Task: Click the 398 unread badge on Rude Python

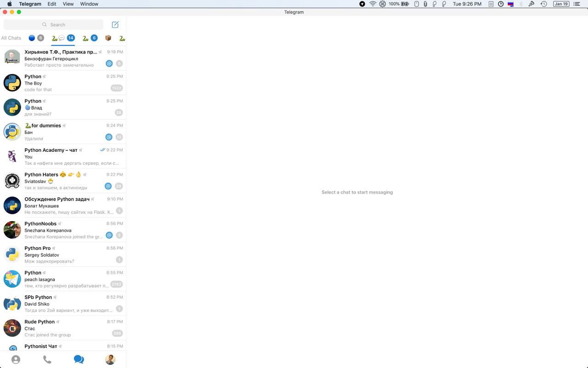Action: 118,333
